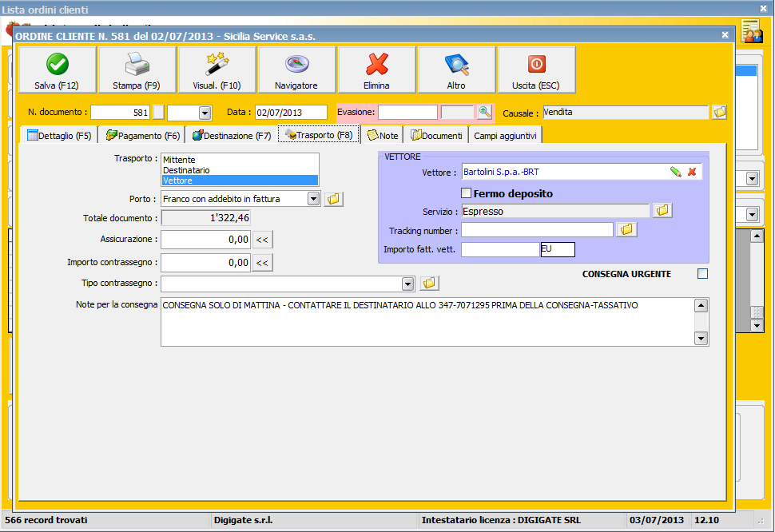Switch to the Dettaglio (F5) tab
Screen dimensions: 775x532
tap(59, 135)
